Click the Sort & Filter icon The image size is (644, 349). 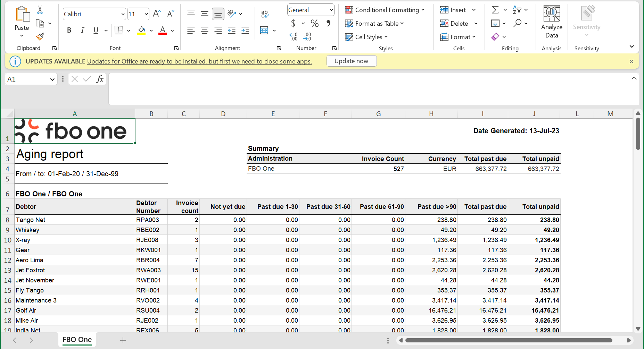point(517,10)
